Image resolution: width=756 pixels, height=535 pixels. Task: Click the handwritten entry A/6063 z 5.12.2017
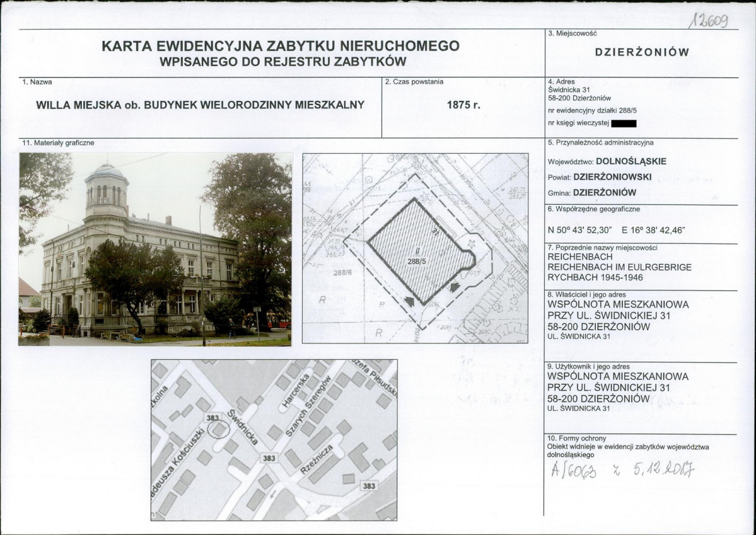[622, 469]
